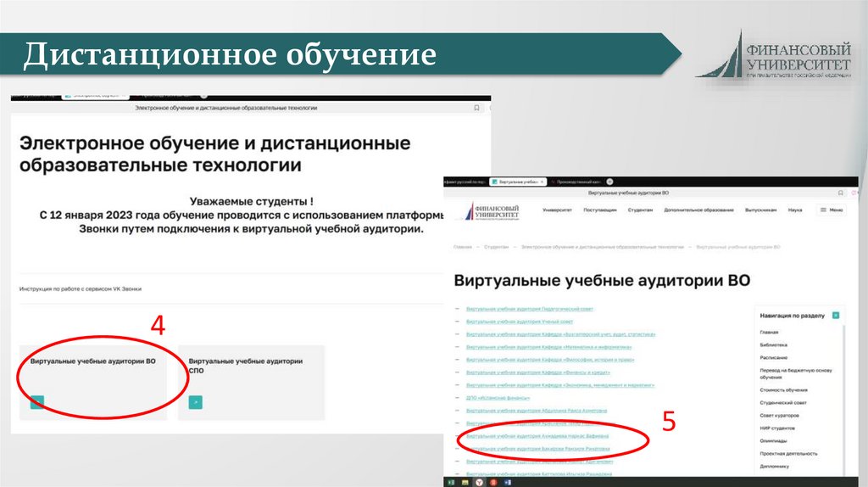Open Кафедра «Математика и информатика» link
Image resolution: width=868 pixels, height=487 pixels.
coord(548,347)
